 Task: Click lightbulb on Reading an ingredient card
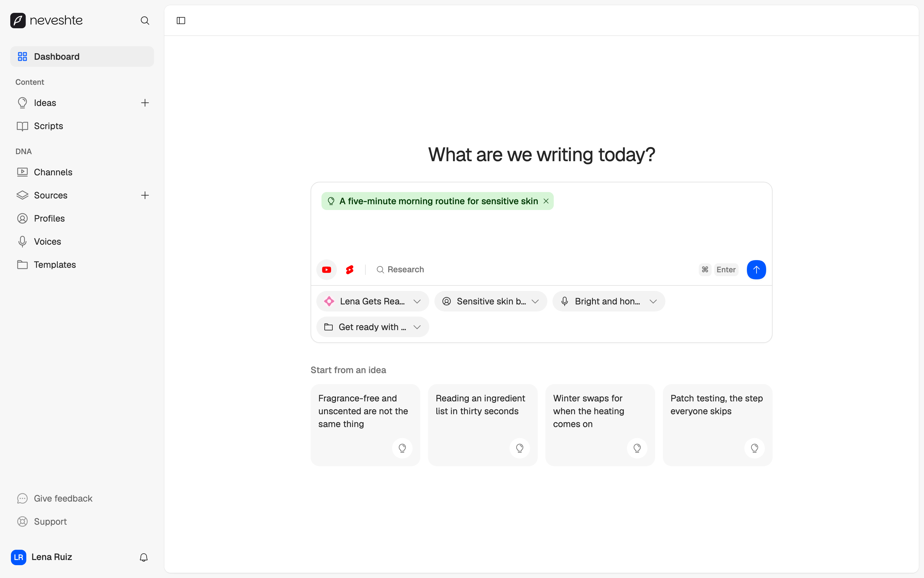[x=520, y=448]
